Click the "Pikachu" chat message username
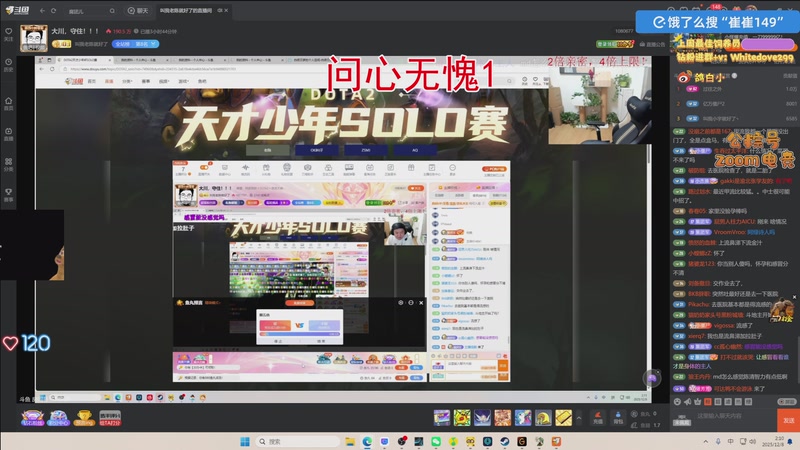Screen dimensions: 800x450 tap(698, 304)
